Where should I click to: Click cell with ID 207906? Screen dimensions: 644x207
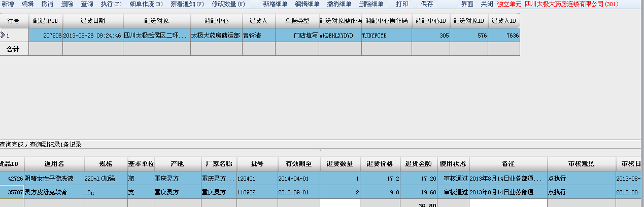[46, 36]
